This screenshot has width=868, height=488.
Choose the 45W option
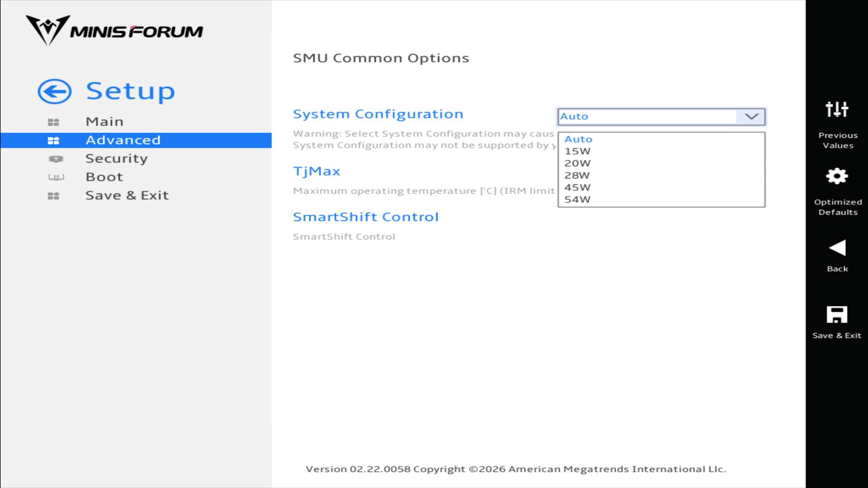click(x=577, y=188)
